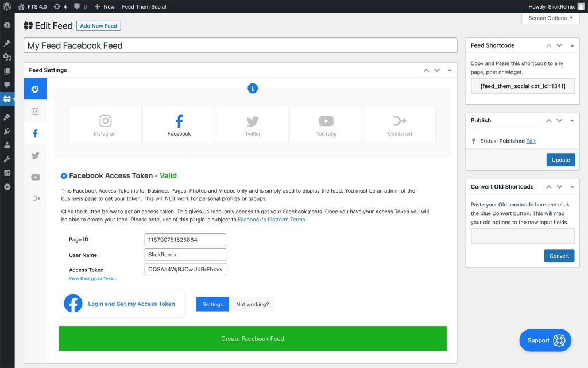The height and width of the screenshot is (368, 588).
Task: Switch to the YouTube vertical tab
Action: 35,177
